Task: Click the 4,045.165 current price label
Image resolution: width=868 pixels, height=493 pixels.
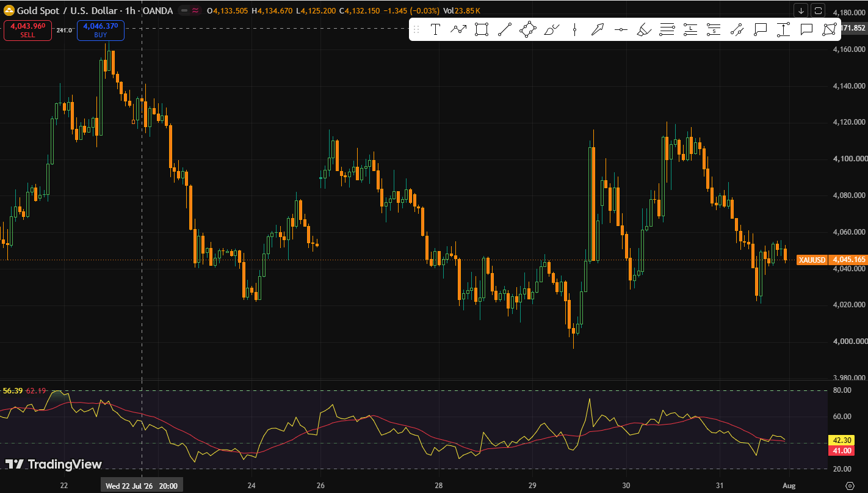Action: 848,260
